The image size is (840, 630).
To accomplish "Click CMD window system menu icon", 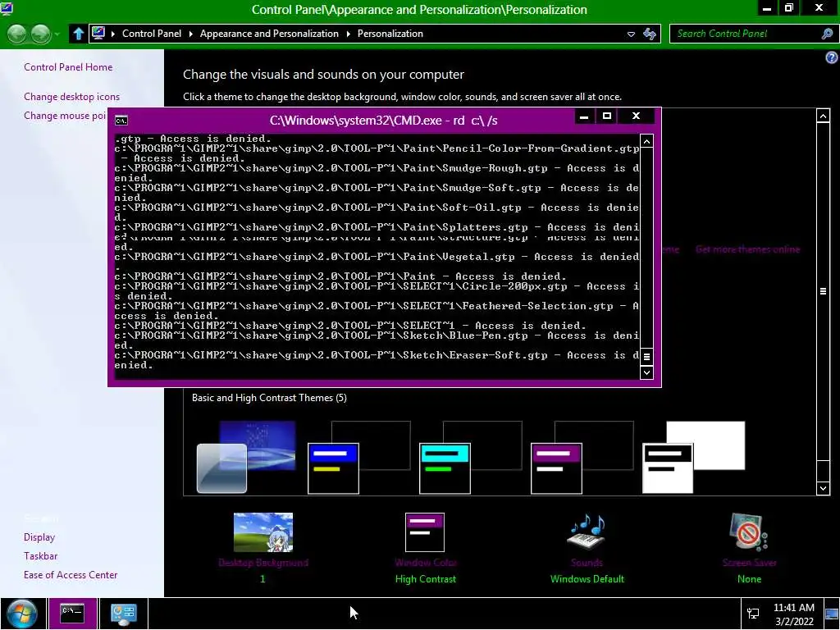I will (121, 121).
